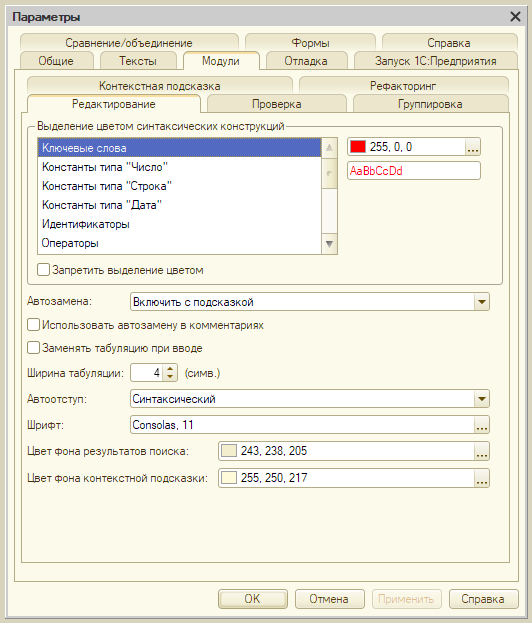Image resolution: width=532 pixels, height=623 pixels.
Task: Check Заменять табуляцию при вводе
Action: (33, 348)
